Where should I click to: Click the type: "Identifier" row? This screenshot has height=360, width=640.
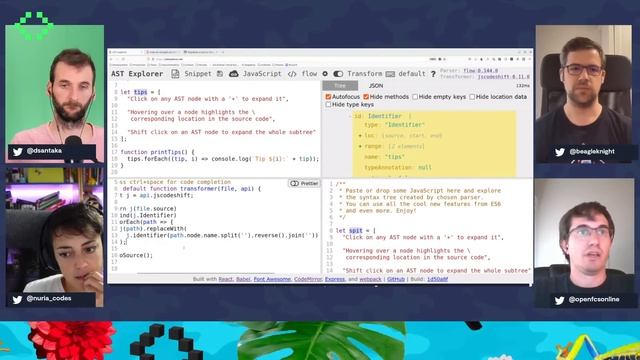(x=395, y=125)
